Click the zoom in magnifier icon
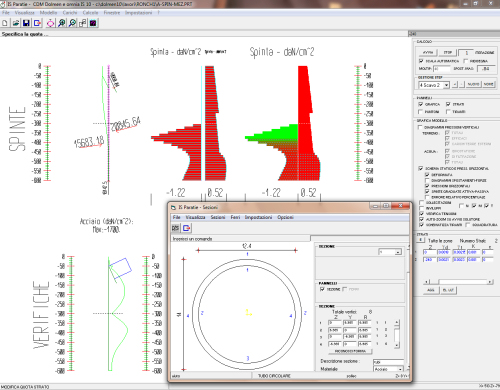Screen dimensions: 500x390 coord(61,23)
